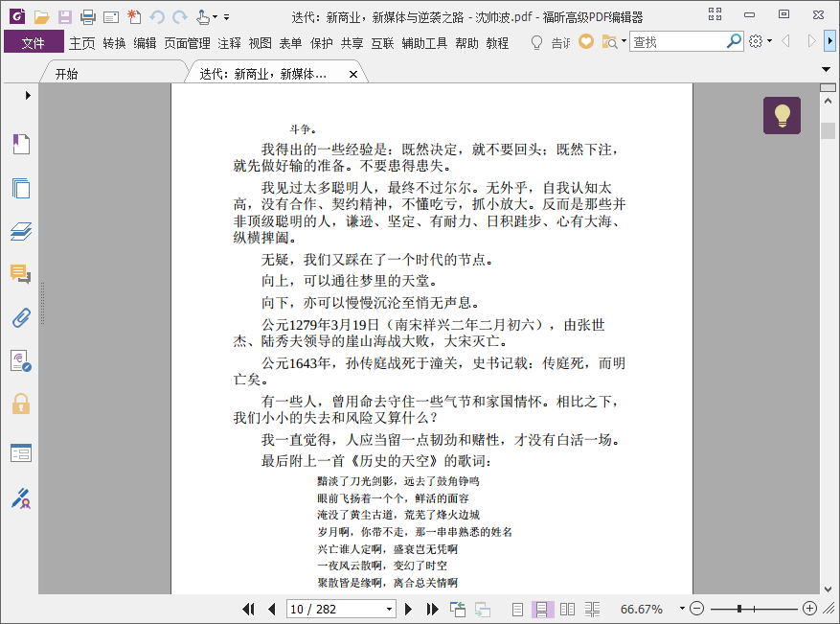Expand the ribbon scroll right arrow
This screenshot has height=624, width=840.
[829, 41]
